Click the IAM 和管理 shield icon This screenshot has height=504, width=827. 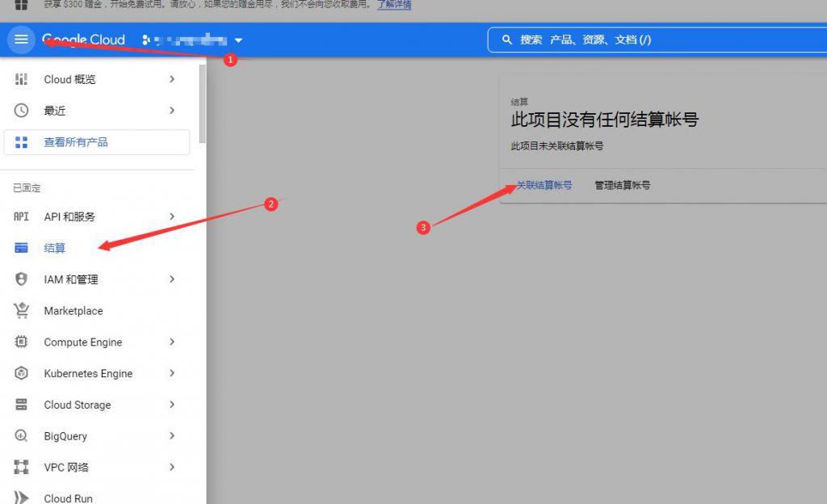click(22, 279)
